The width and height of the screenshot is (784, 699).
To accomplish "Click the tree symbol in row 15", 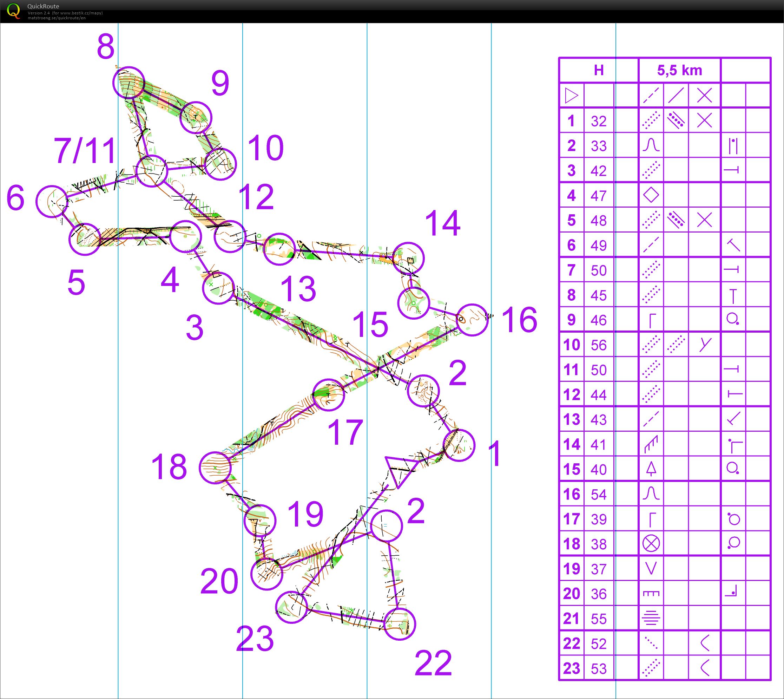I will [x=651, y=469].
